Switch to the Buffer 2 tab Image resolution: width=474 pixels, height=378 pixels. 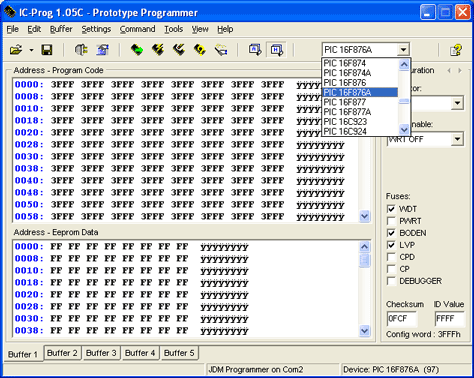pyautogui.click(x=62, y=353)
